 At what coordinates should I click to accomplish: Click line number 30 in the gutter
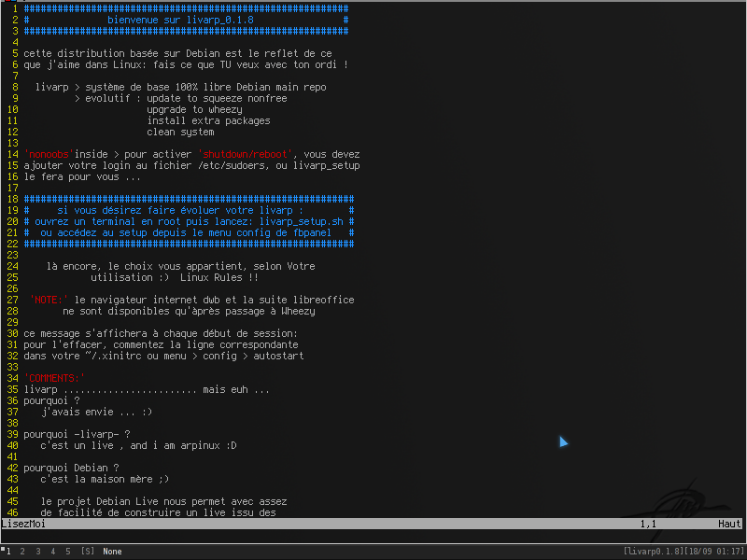12,333
